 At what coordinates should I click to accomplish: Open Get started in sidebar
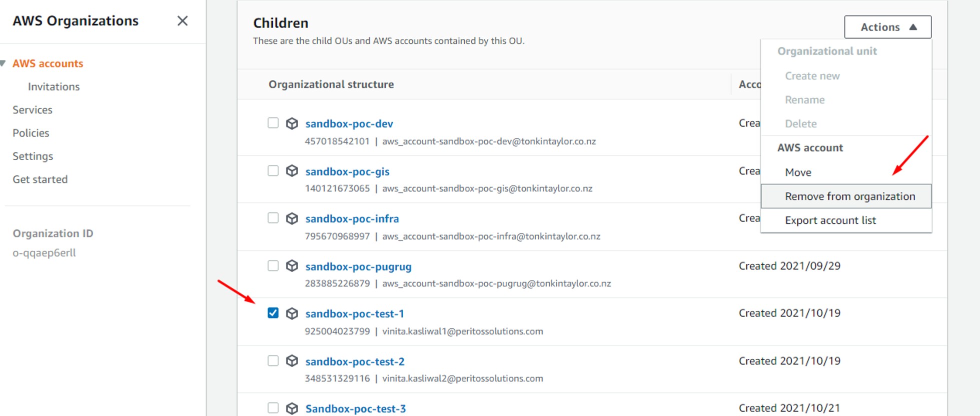point(40,179)
